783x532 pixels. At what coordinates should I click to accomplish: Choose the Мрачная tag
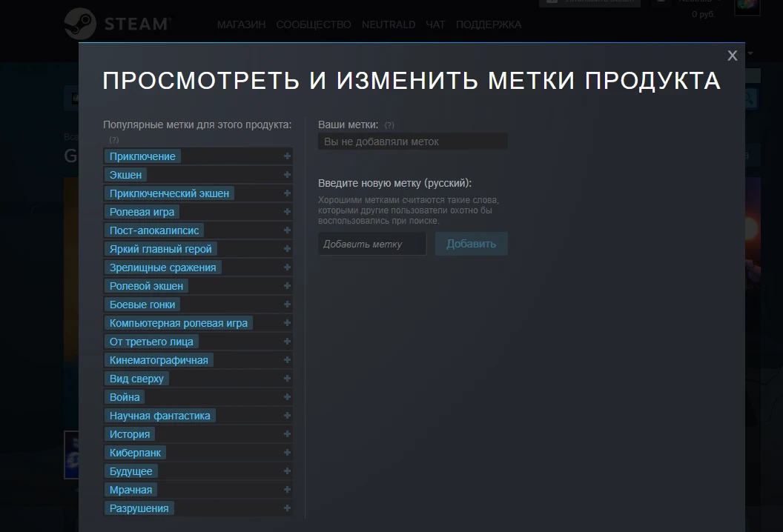click(130, 490)
